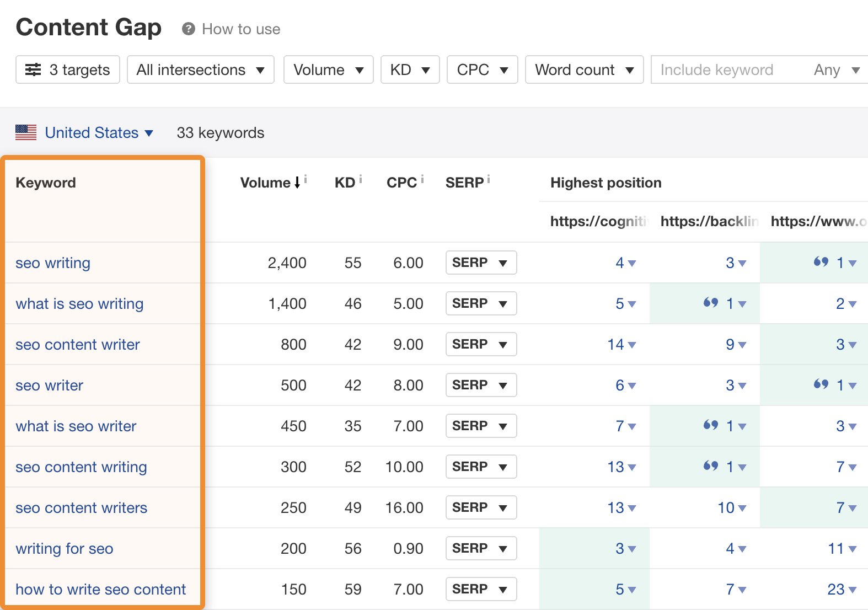Open the Any match-type dropdown

[836, 69]
